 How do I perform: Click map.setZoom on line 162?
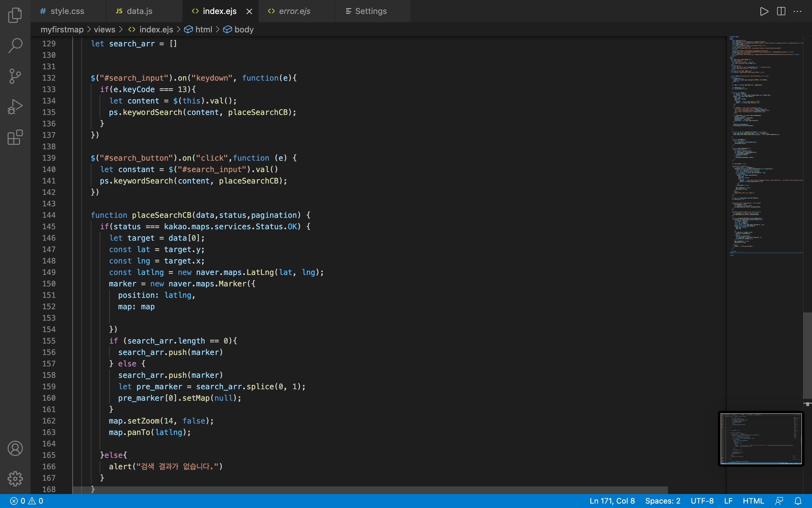click(134, 421)
